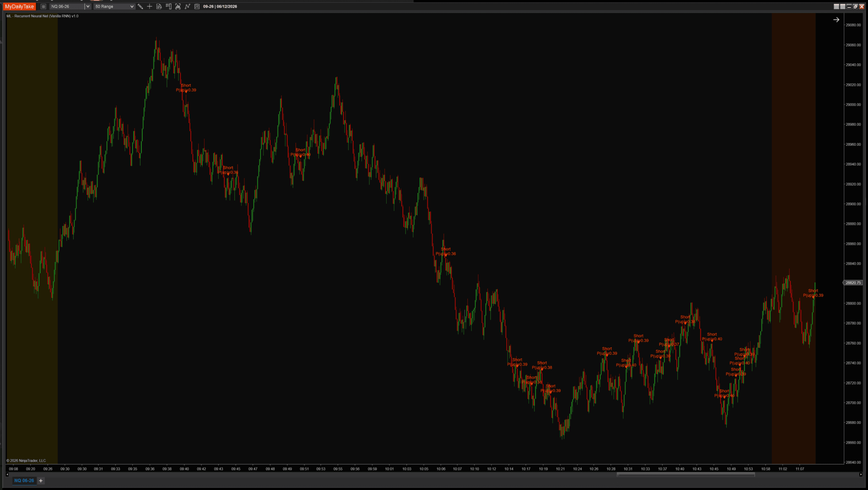Minimize the chart window

tap(849, 6)
